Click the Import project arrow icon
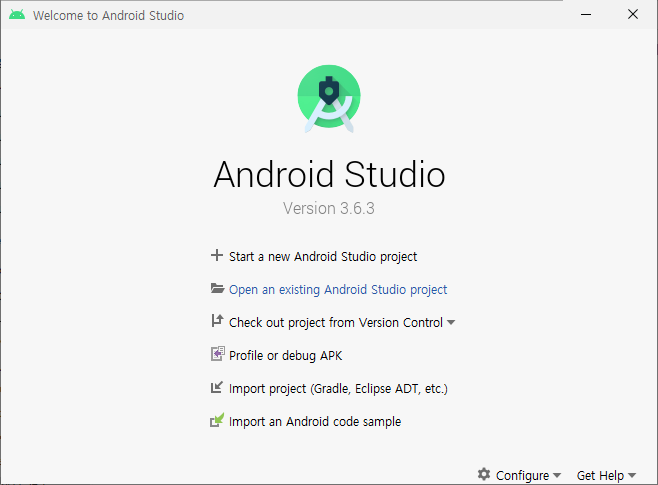 (217, 387)
